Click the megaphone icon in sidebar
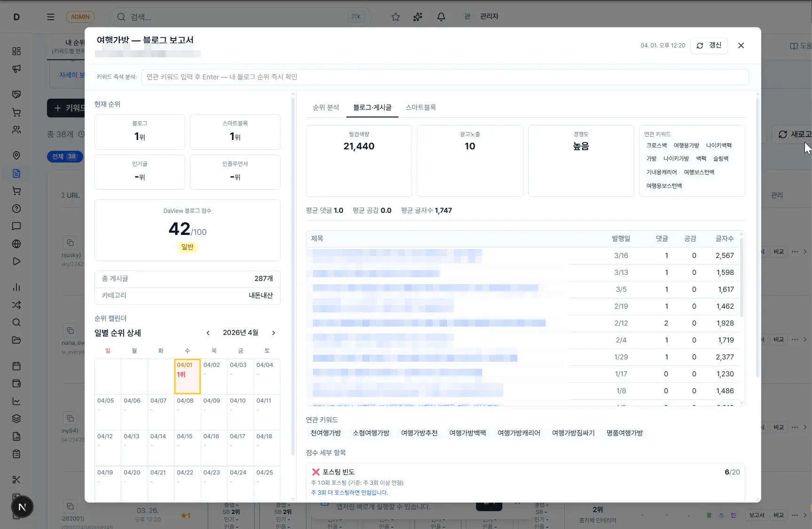Viewport: 812px width, 529px height. click(x=16, y=69)
